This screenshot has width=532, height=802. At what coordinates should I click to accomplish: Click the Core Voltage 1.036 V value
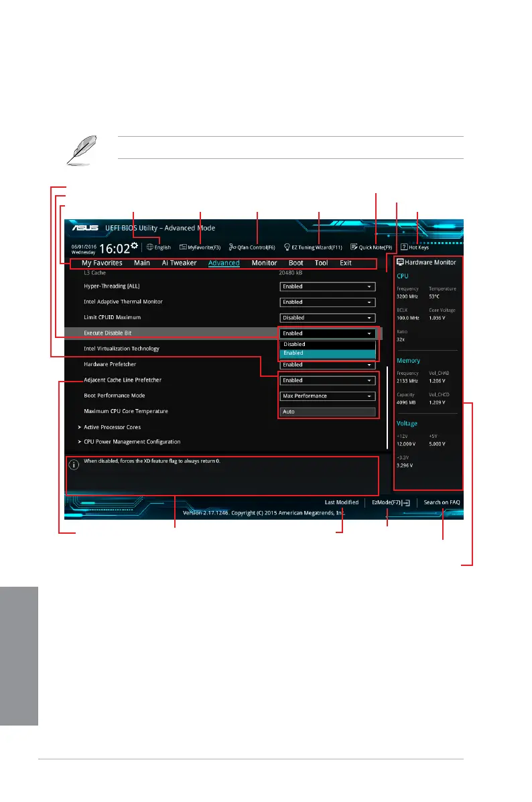click(438, 318)
